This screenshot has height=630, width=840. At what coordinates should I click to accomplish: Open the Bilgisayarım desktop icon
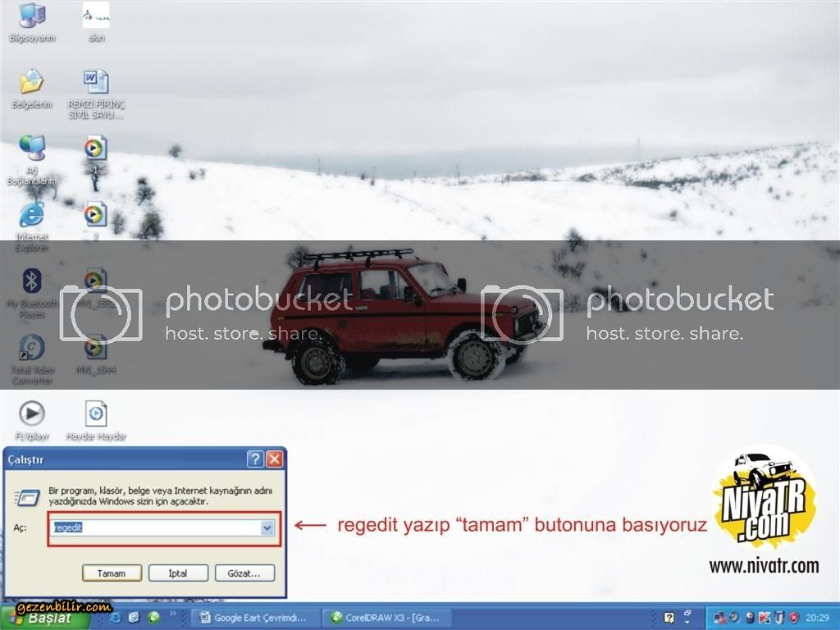pos(31,16)
